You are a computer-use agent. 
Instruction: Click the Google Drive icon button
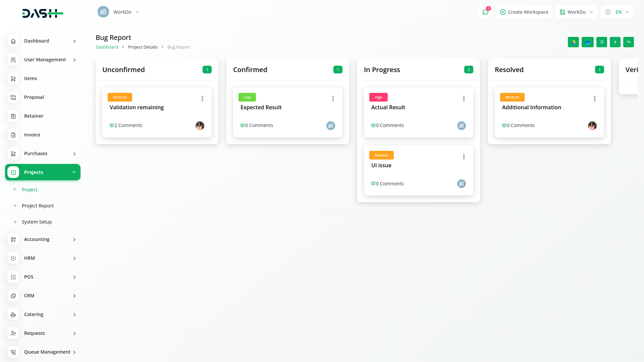[573, 42]
